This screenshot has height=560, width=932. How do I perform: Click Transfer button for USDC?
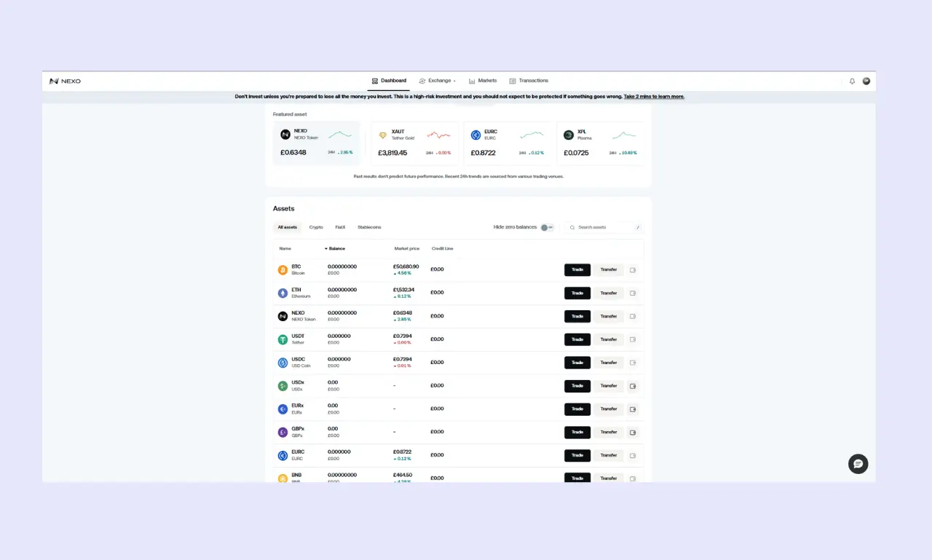click(609, 363)
